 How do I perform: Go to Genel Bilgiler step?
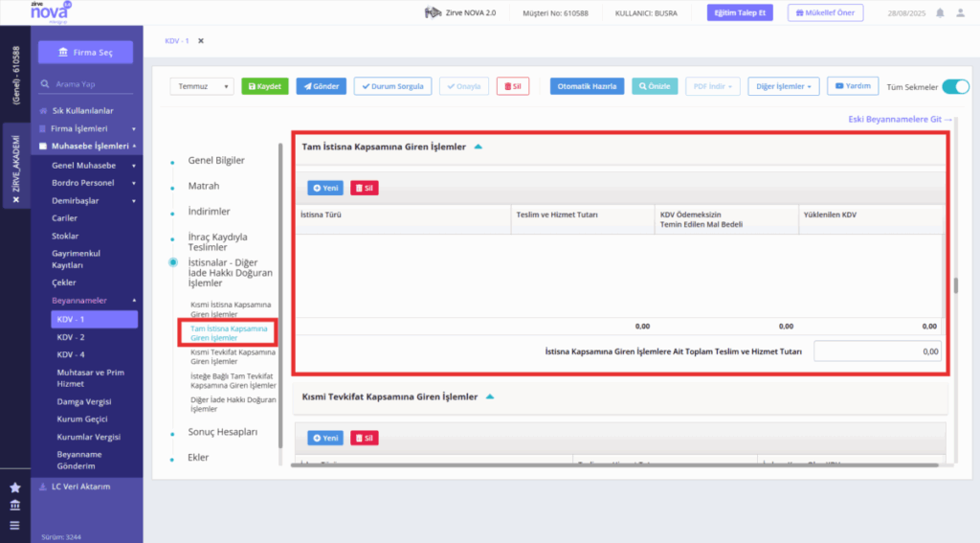pos(216,160)
